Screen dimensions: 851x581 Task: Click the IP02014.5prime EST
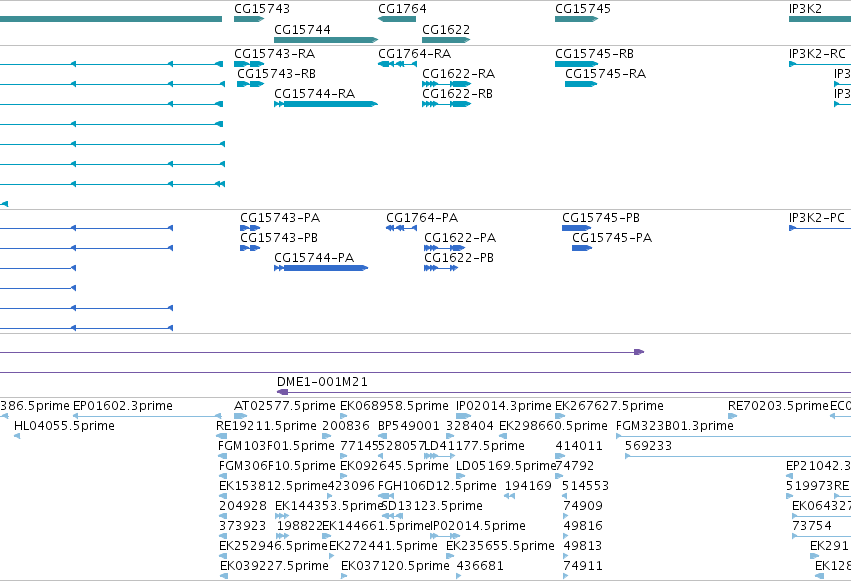[x=445, y=537]
